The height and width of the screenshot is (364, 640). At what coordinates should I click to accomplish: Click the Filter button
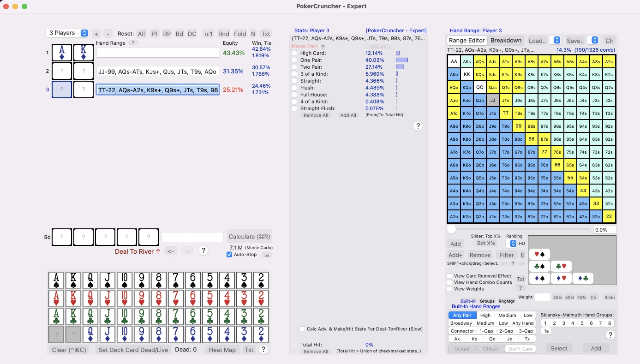[507, 255]
